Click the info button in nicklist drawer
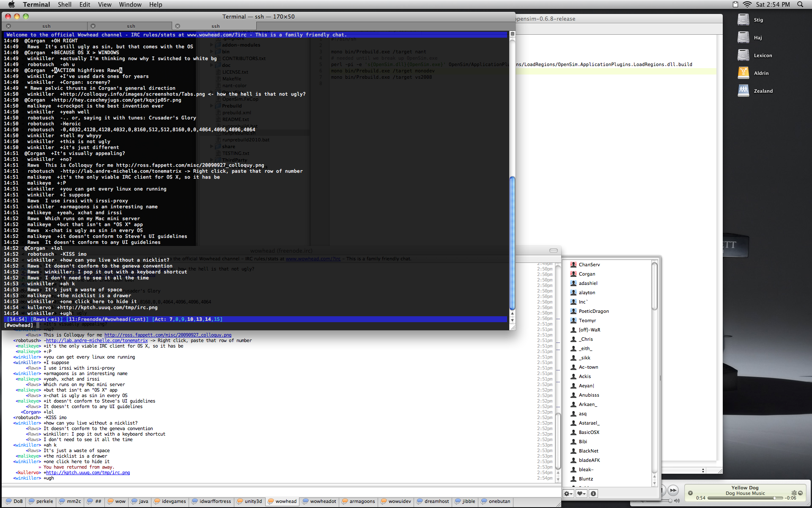 [x=593, y=494]
